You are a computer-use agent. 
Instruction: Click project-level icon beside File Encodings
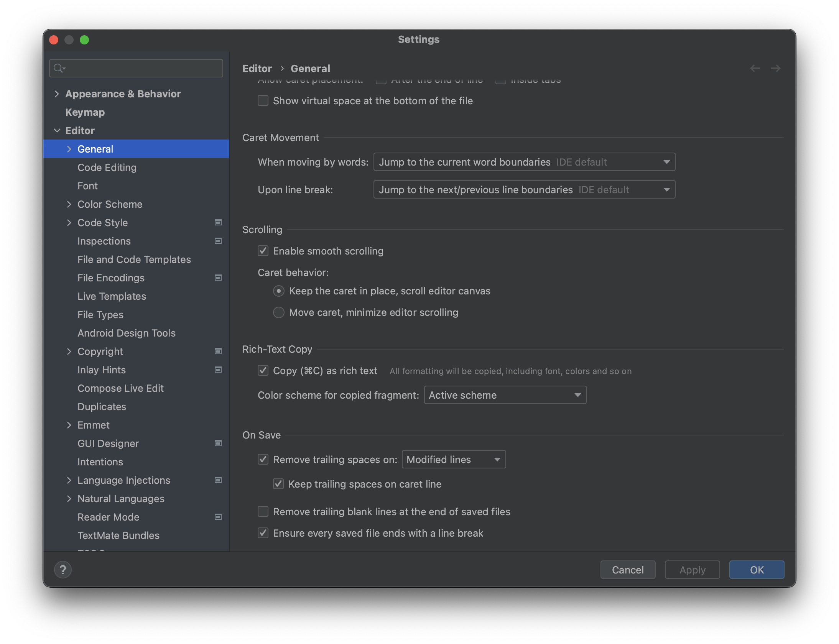pyautogui.click(x=218, y=278)
